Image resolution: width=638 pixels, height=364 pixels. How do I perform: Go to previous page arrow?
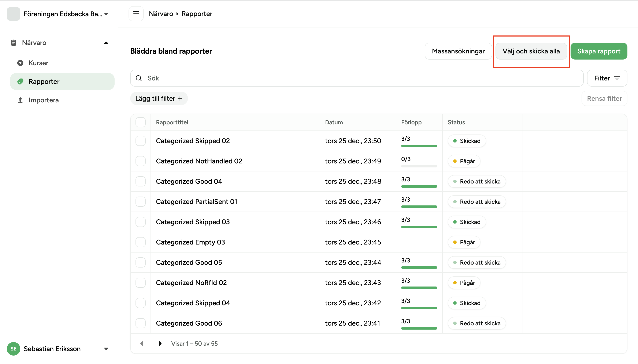click(x=142, y=344)
